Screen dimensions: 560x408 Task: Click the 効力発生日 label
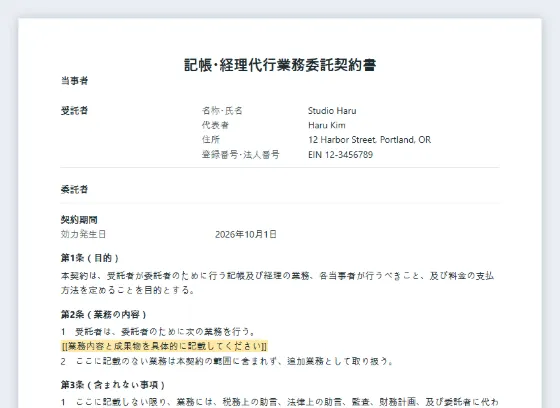(x=83, y=234)
